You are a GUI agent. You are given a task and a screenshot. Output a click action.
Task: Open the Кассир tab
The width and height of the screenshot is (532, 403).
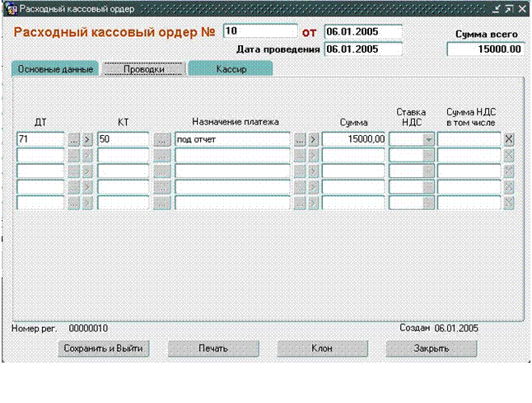click(231, 69)
